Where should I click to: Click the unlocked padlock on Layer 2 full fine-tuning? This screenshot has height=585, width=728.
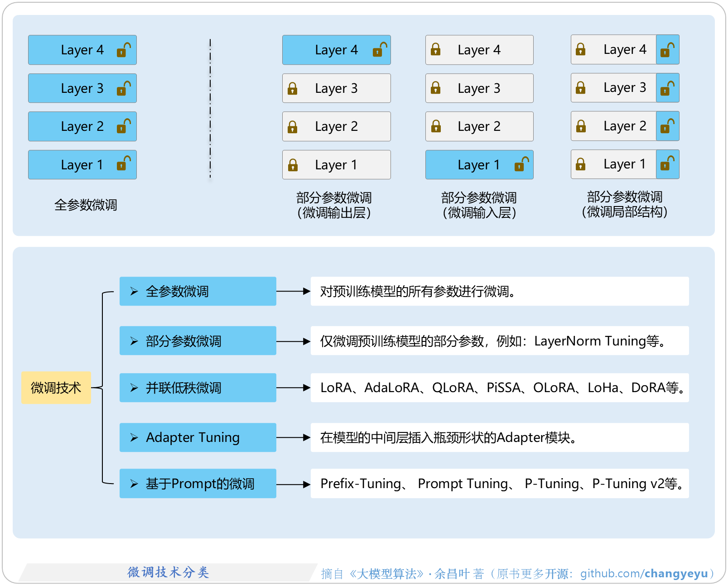(123, 126)
